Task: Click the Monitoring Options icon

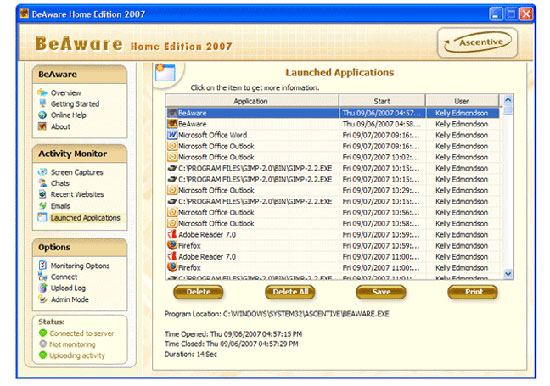Action: [42, 265]
